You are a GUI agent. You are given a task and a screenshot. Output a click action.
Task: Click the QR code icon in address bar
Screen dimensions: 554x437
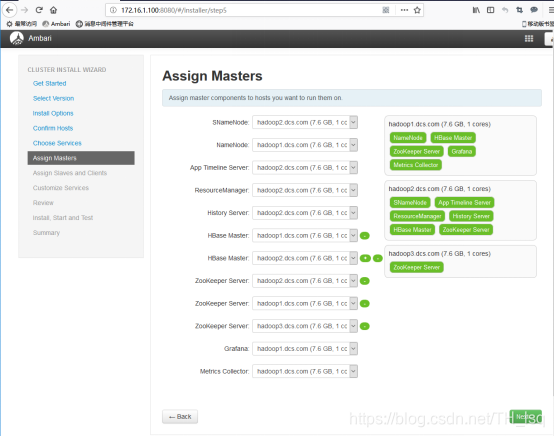[x=386, y=10]
